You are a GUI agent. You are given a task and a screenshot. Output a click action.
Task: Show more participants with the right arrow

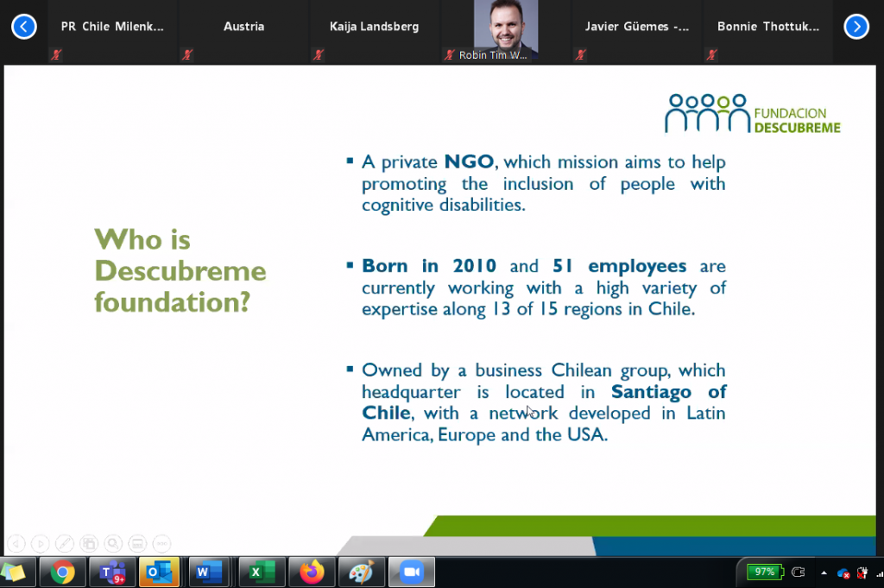(856, 27)
